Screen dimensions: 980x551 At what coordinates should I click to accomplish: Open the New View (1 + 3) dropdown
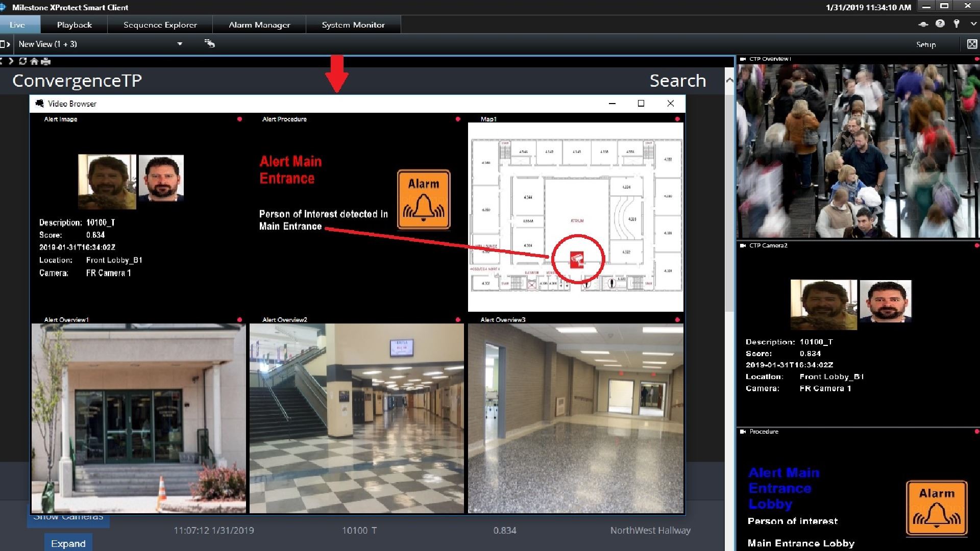(101, 44)
